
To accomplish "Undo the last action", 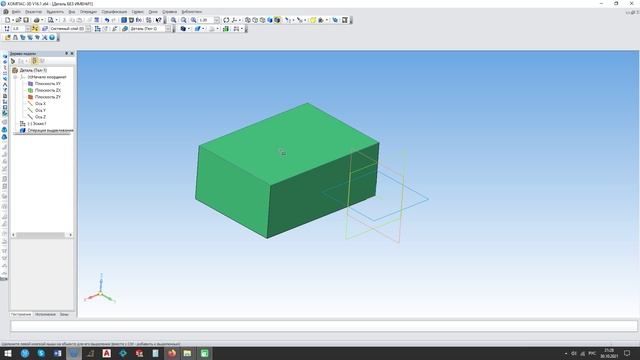I will (107, 20).
